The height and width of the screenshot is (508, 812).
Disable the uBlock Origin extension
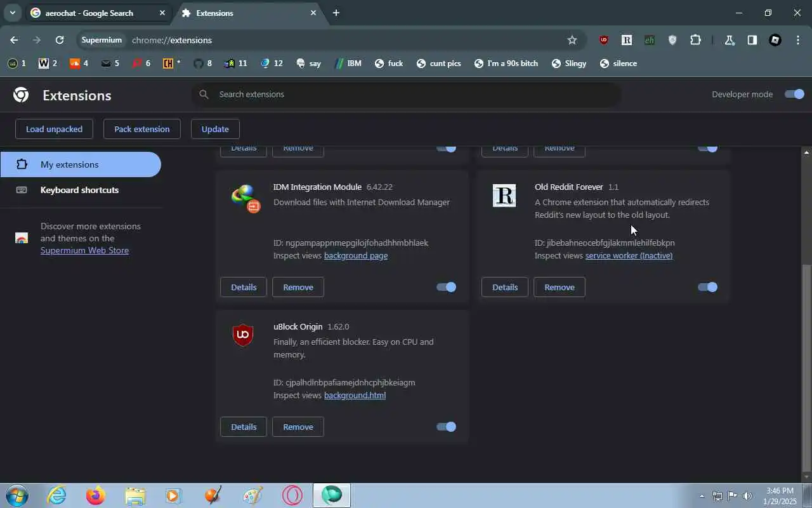point(446,427)
